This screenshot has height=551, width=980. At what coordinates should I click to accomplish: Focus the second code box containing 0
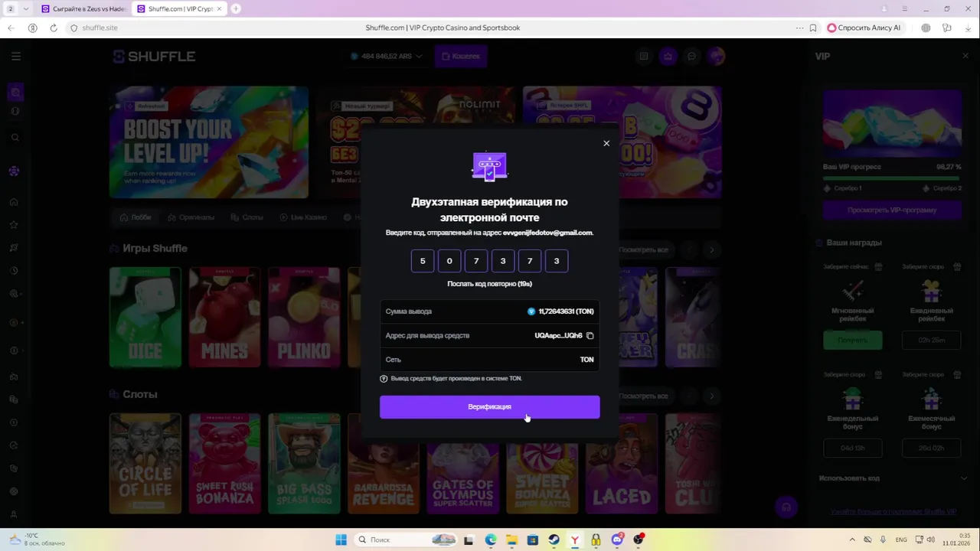(449, 261)
